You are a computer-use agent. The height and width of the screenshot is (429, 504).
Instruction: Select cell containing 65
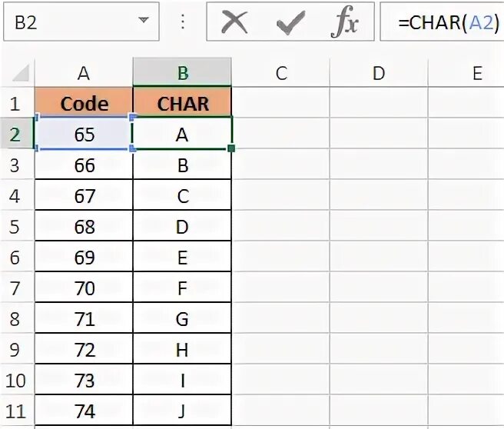point(84,133)
